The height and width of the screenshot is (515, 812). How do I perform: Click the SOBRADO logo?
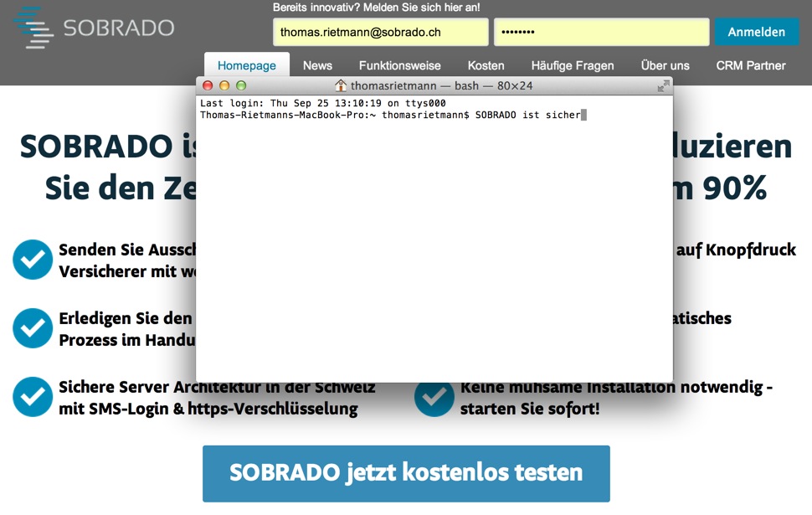pos(95,28)
